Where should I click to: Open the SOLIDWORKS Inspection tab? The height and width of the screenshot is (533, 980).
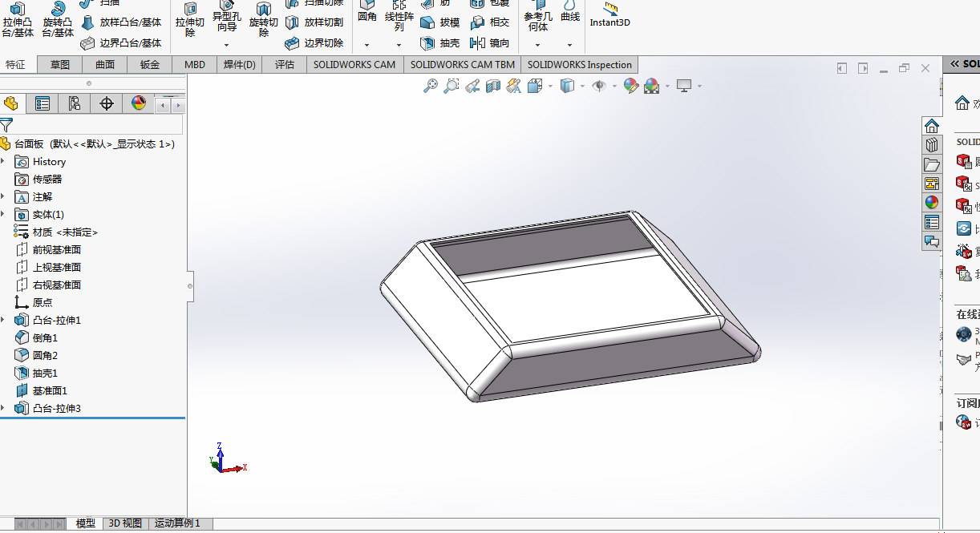(580, 65)
